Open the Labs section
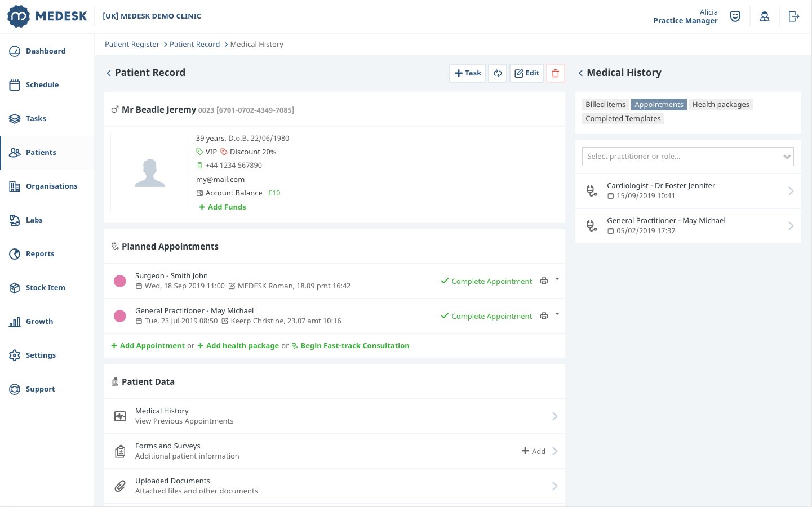 (x=34, y=220)
